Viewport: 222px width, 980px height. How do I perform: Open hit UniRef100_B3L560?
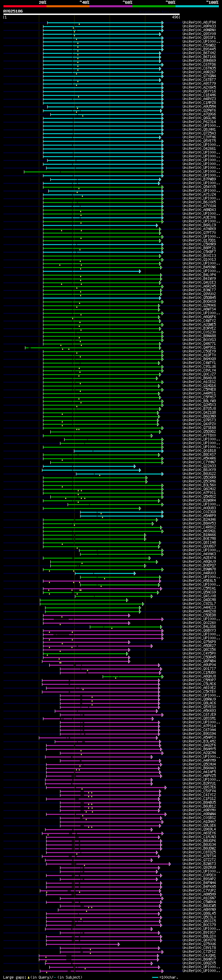[x=199, y=485]
